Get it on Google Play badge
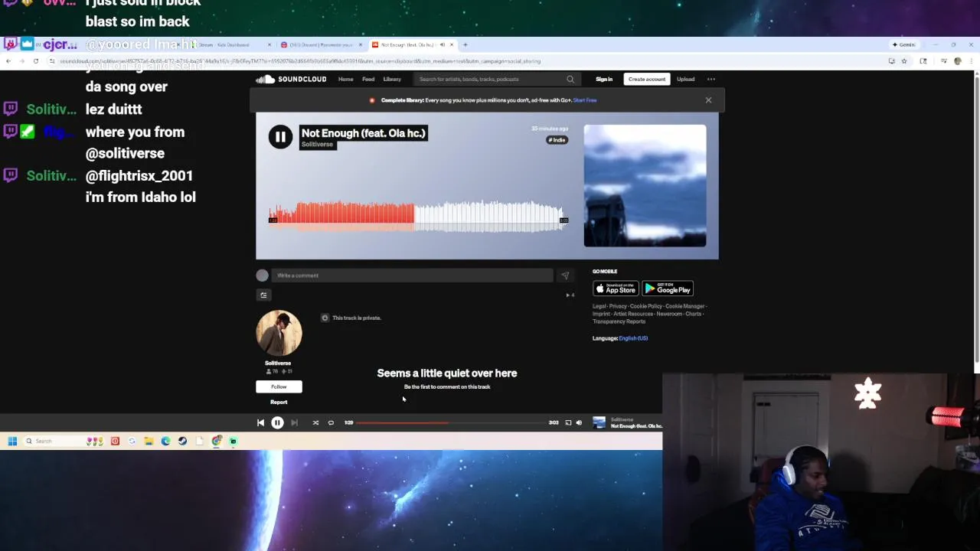This screenshot has width=980, height=551. tap(668, 289)
